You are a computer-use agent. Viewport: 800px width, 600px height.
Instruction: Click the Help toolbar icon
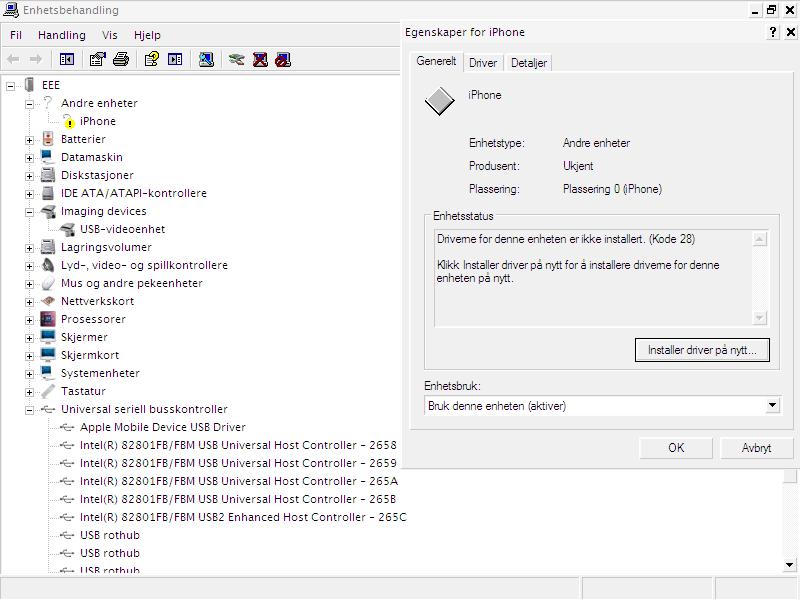coord(152,60)
